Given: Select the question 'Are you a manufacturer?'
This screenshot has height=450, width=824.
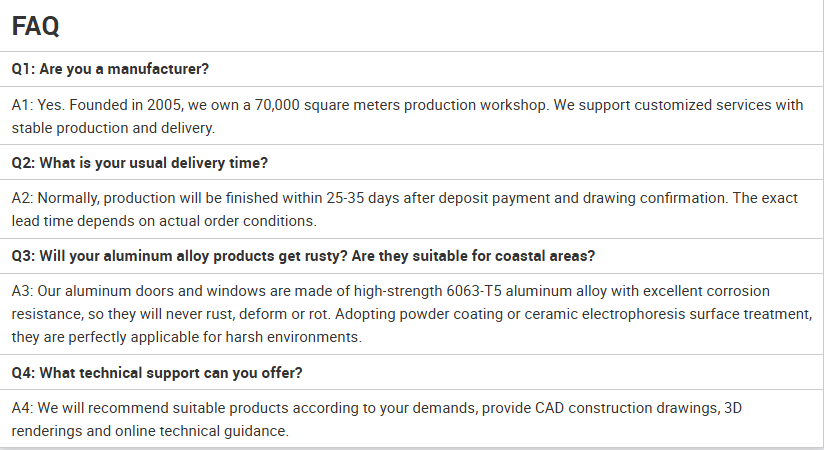Looking at the screenshot, I should click(124, 69).
